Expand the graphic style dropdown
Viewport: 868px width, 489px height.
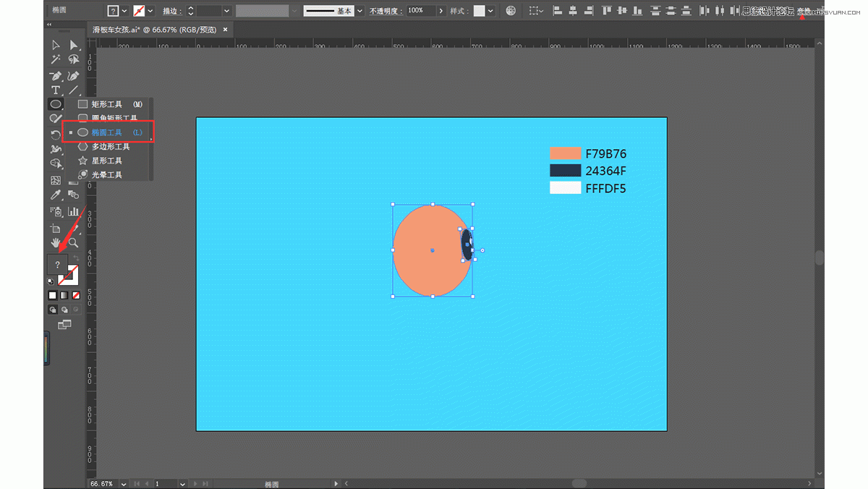click(x=491, y=11)
